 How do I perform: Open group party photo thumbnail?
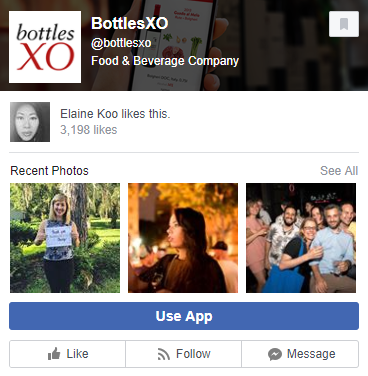point(301,238)
